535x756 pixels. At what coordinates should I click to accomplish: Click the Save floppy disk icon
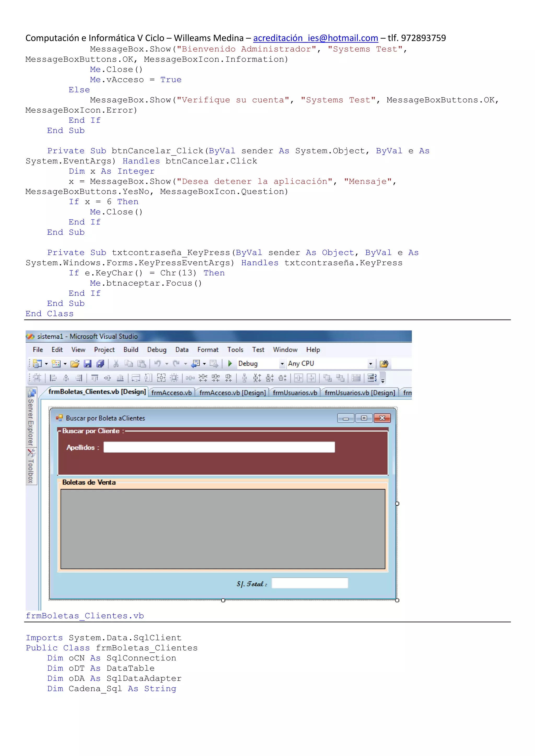click(x=87, y=364)
